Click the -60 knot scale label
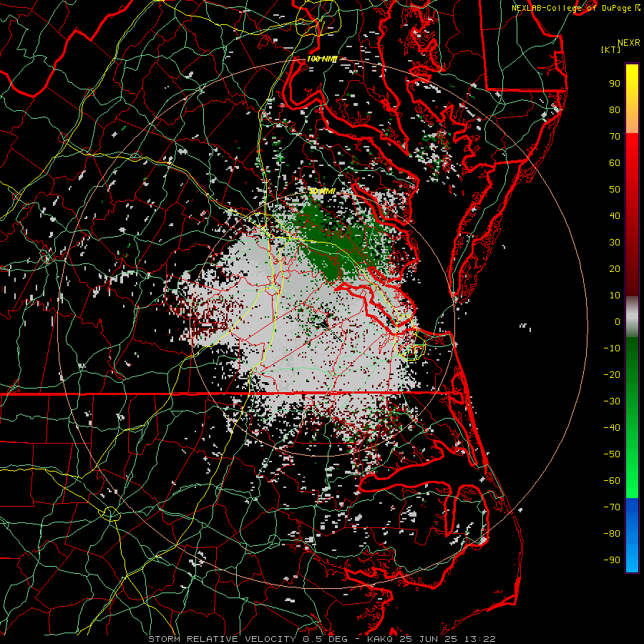644x644 pixels. tap(612, 481)
